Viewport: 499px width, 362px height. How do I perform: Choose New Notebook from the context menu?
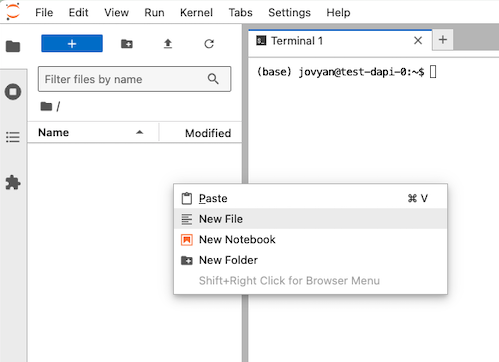[310, 239]
